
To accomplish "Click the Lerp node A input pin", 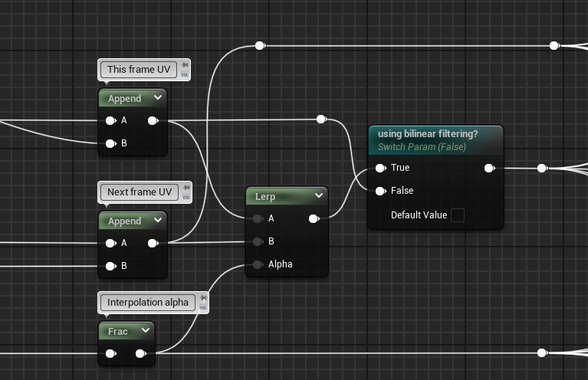I will 258,219.
